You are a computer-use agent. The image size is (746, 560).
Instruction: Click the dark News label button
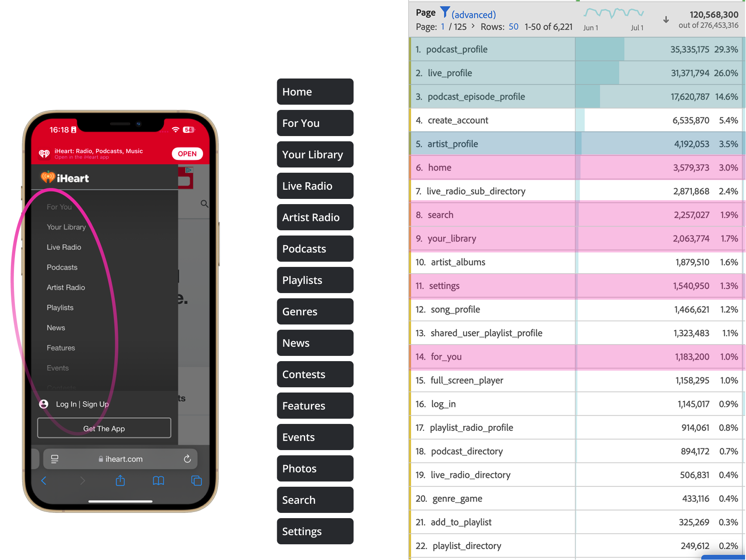click(315, 343)
